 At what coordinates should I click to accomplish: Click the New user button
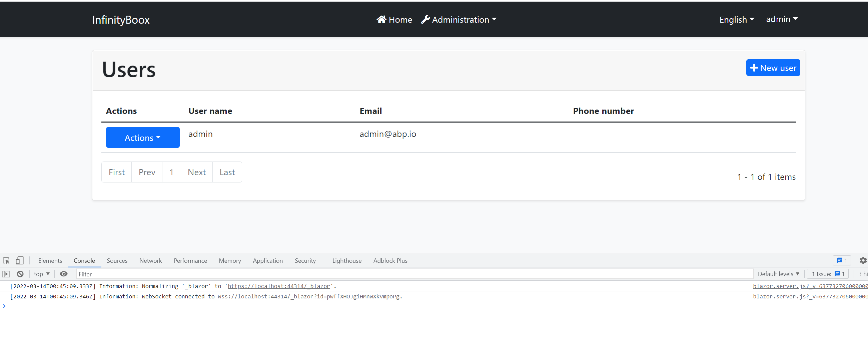pyautogui.click(x=773, y=67)
